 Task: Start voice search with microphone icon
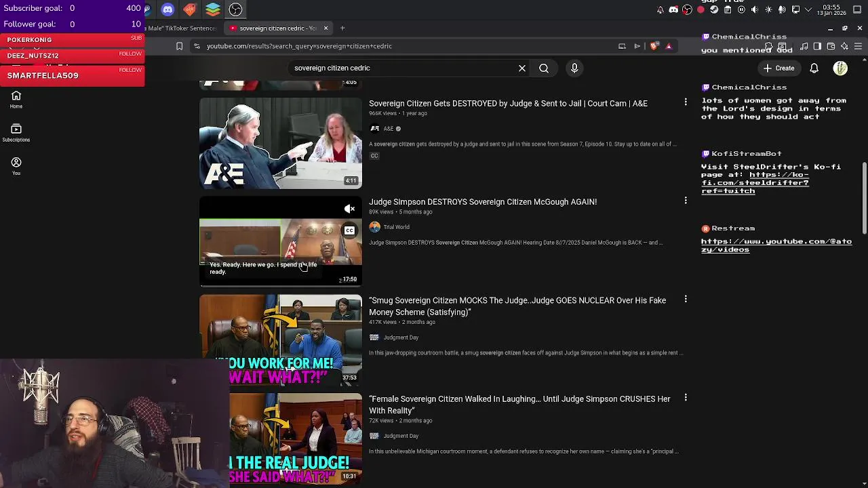coord(574,68)
